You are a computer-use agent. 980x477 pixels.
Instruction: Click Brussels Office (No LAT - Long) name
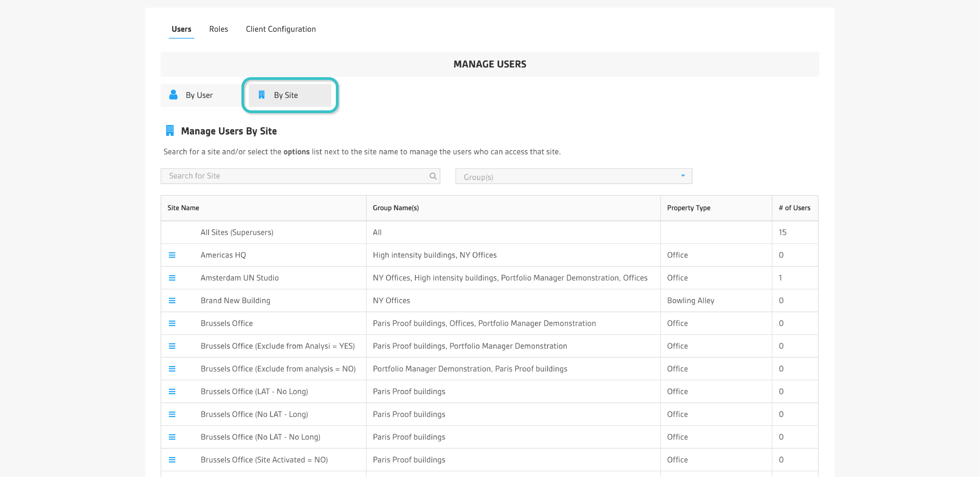(x=254, y=414)
